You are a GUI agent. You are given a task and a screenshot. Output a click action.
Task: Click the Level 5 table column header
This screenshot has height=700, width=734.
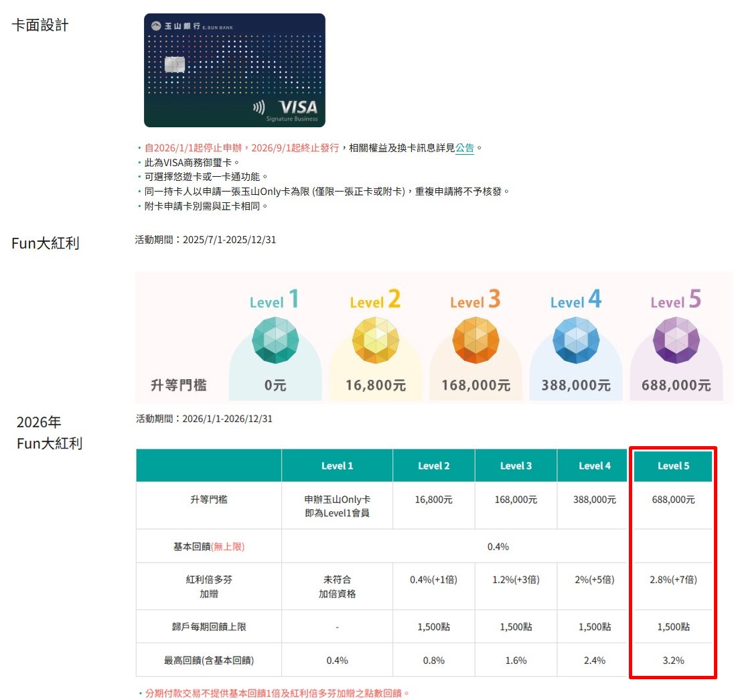click(673, 466)
